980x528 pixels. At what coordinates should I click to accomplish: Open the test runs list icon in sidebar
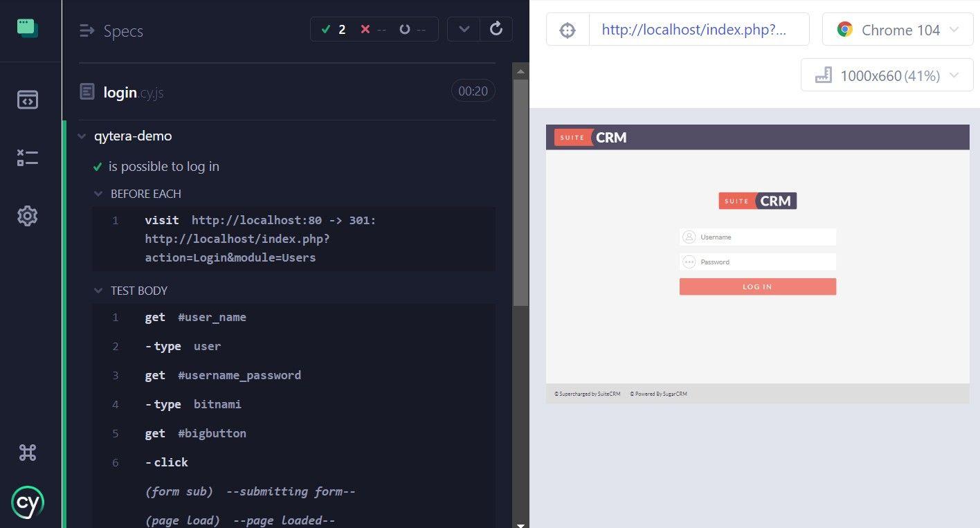[27, 158]
